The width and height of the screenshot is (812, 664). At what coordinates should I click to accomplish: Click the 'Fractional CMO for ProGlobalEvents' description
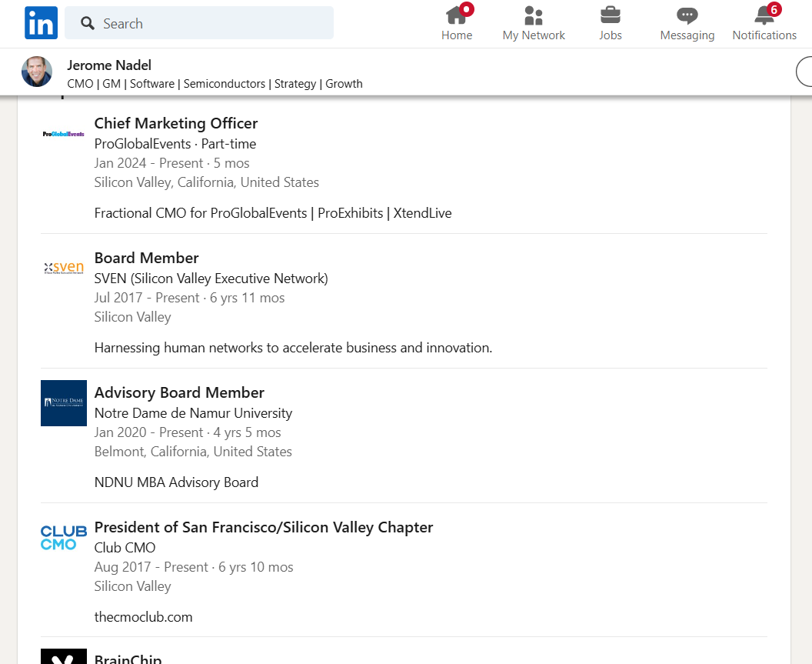pos(273,213)
